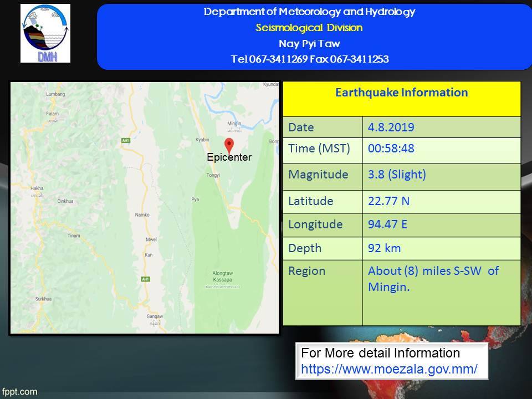Click Hakha town label on the map

37,188
